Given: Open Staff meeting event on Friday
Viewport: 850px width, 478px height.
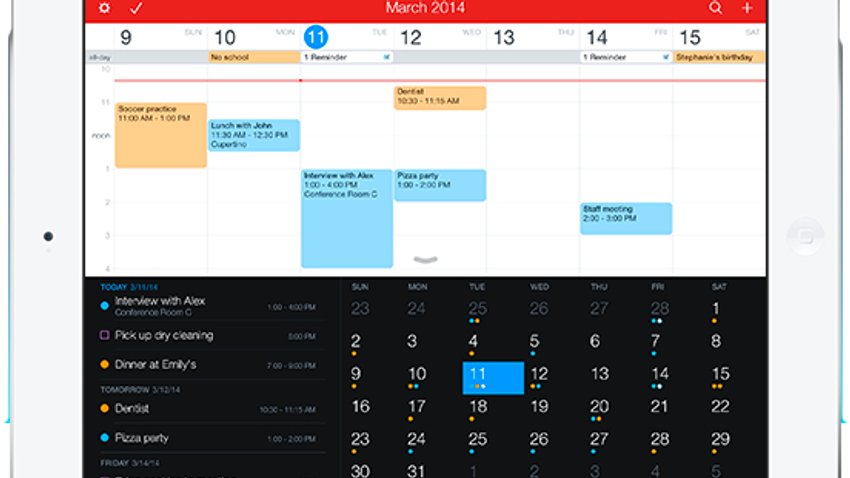Looking at the screenshot, I should point(626,218).
